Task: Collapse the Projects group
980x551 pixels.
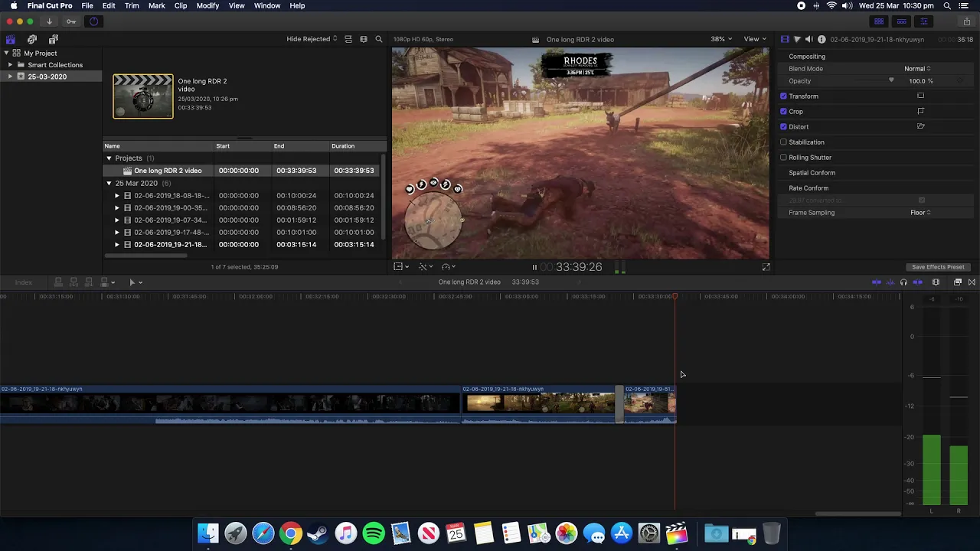Action: click(109, 158)
